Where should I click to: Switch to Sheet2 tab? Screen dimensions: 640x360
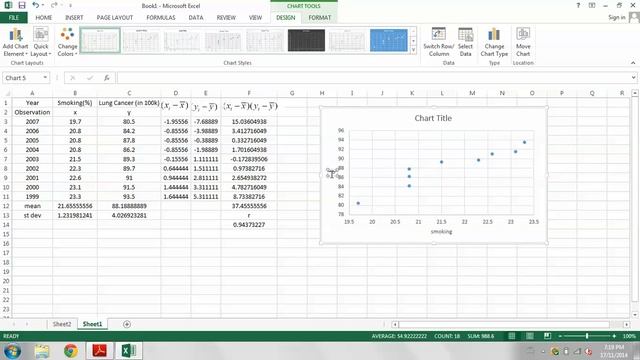(x=62, y=324)
